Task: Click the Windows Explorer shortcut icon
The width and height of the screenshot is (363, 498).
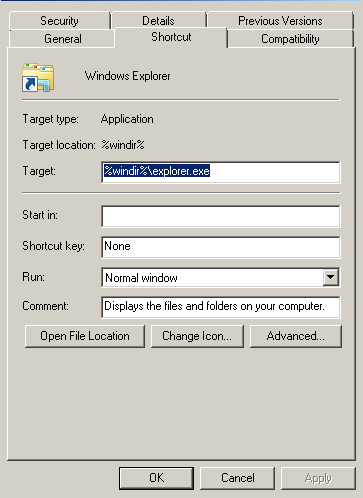Action: point(38,77)
